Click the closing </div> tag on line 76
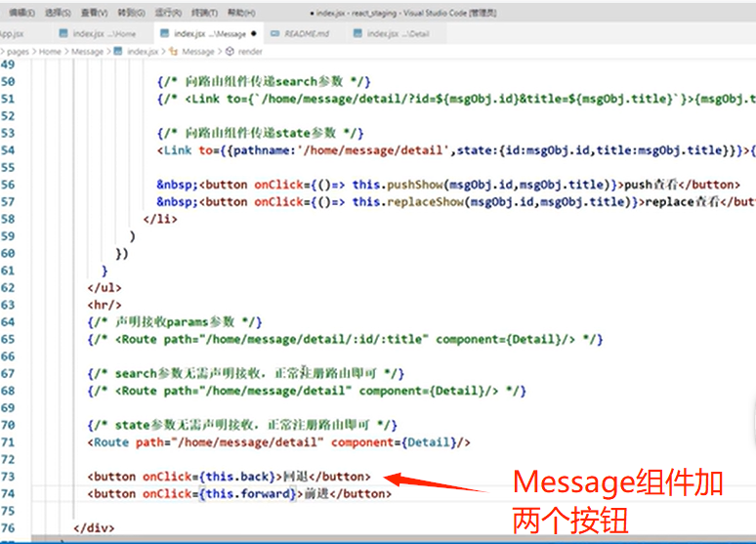Viewport: 756px width, 544px height. [x=94, y=528]
